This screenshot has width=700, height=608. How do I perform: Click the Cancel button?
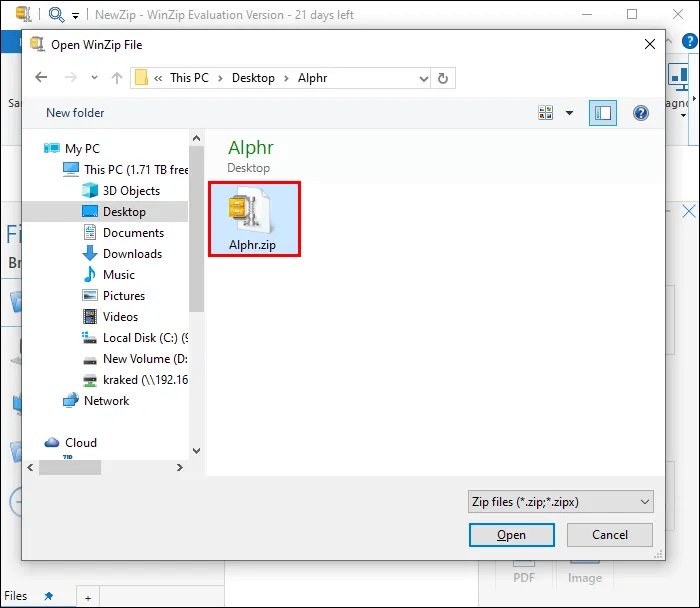(x=610, y=535)
